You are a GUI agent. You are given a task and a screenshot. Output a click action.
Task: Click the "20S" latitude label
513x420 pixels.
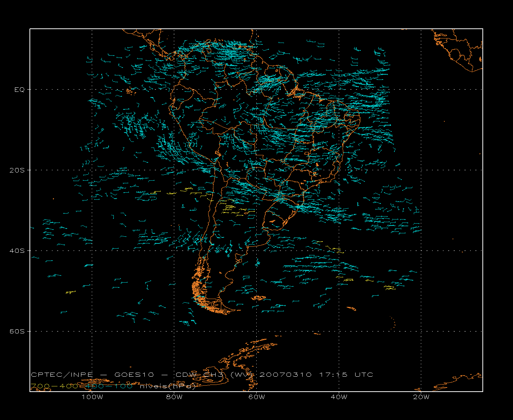[17, 170]
